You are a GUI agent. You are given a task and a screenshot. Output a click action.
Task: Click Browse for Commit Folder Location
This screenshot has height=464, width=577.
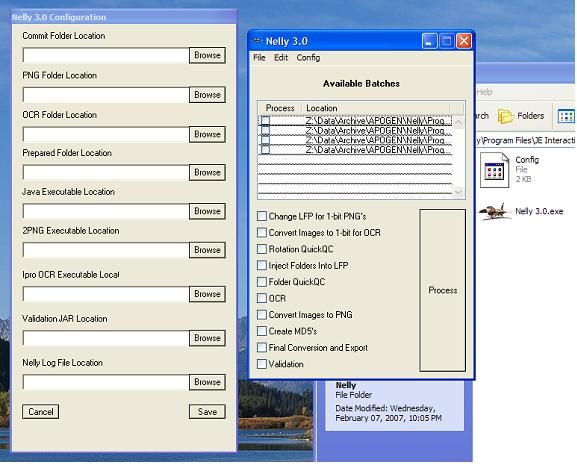[x=207, y=55]
